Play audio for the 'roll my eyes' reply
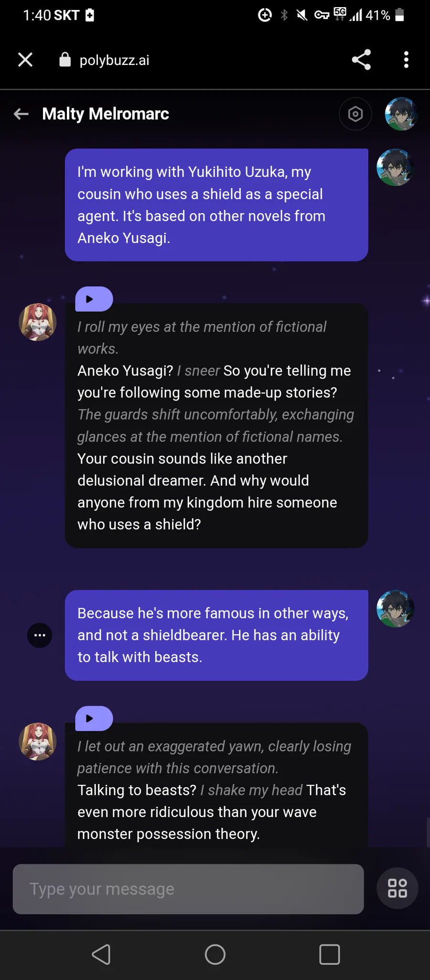Image resolution: width=430 pixels, height=980 pixels. 94,299
